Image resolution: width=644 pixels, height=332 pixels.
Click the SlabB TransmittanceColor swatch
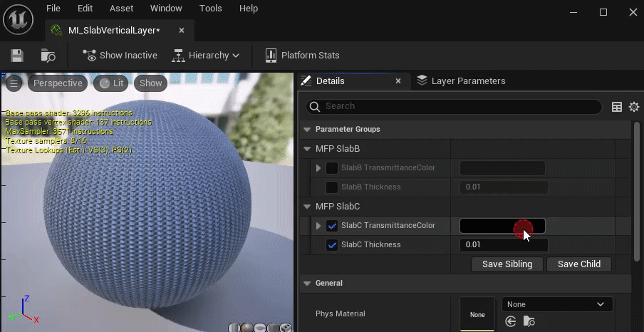pyautogui.click(x=502, y=168)
